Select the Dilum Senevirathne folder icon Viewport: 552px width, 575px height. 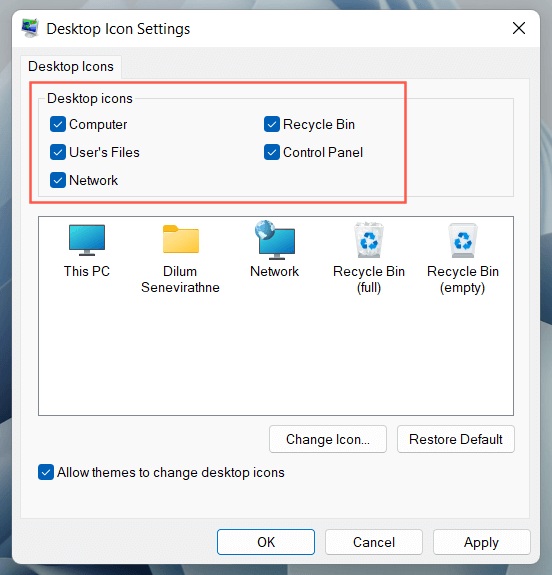181,239
